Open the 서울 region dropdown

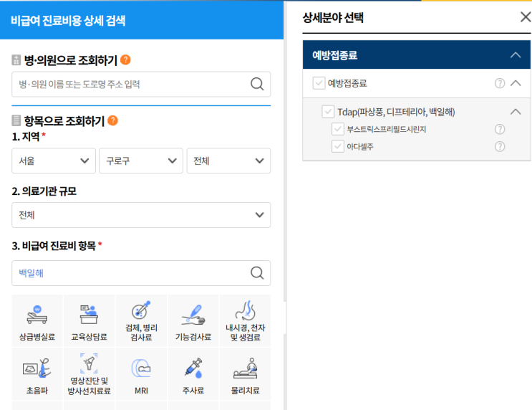coord(54,161)
